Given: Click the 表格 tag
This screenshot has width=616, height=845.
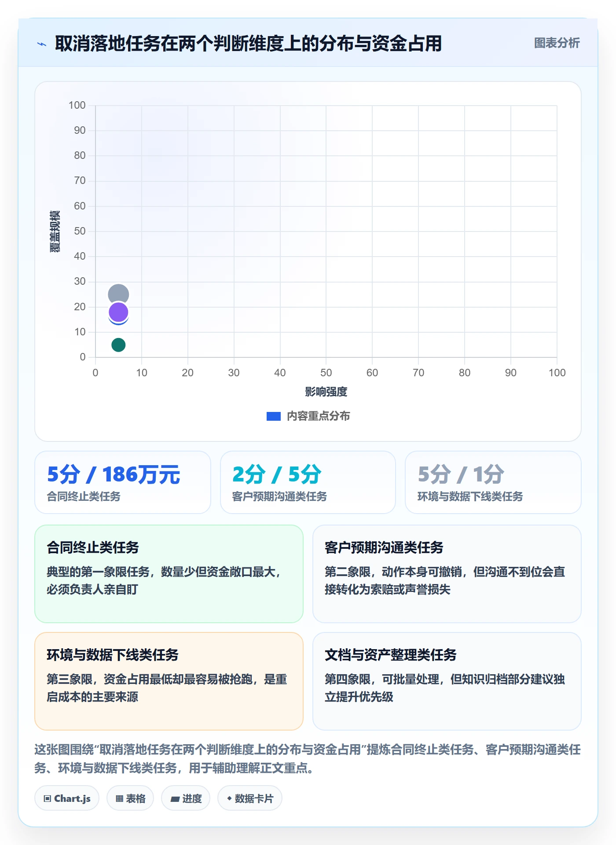Looking at the screenshot, I should click(130, 798).
